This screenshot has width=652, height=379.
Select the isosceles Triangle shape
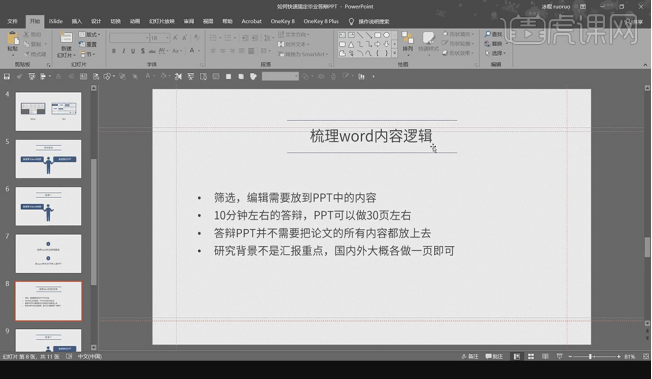[x=351, y=44]
